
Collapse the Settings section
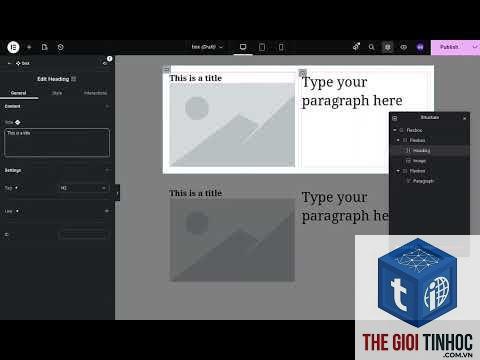(107, 170)
